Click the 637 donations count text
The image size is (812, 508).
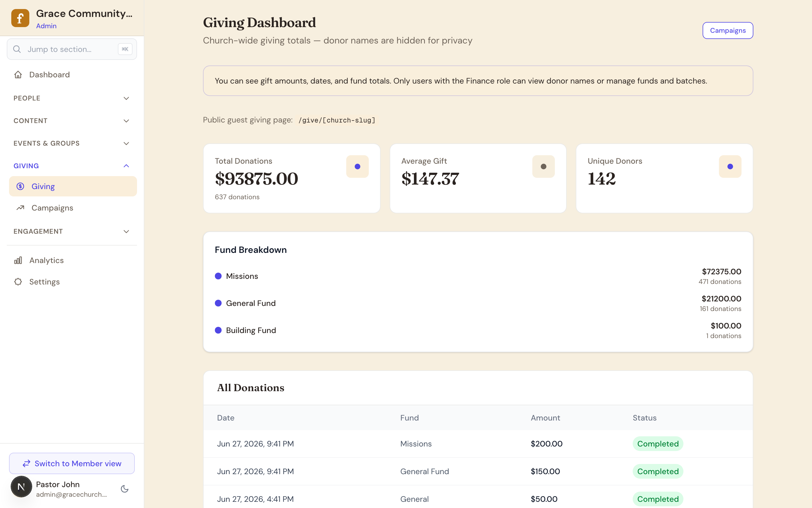tap(237, 197)
